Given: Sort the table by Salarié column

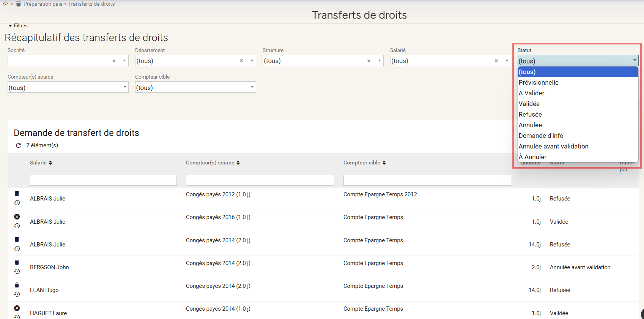Looking at the screenshot, I should [x=41, y=163].
